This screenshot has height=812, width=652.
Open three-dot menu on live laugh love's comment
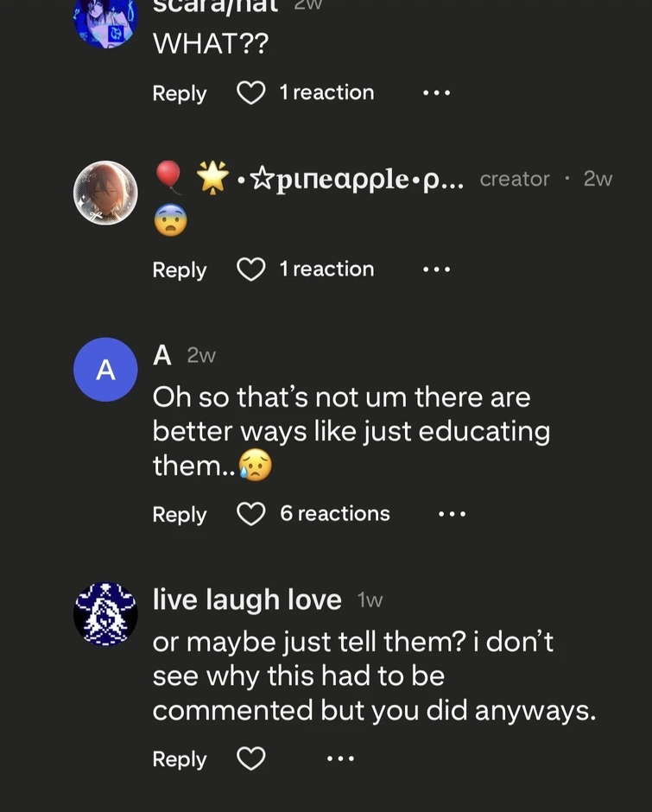(x=340, y=759)
